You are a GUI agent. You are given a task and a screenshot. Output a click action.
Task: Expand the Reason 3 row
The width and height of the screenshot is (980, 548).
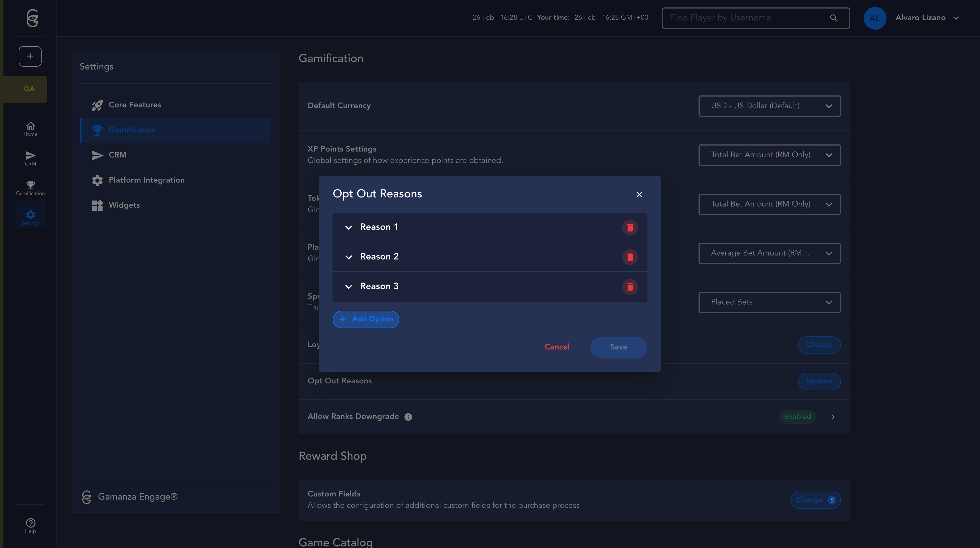pyautogui.click(x=348, y=287)
